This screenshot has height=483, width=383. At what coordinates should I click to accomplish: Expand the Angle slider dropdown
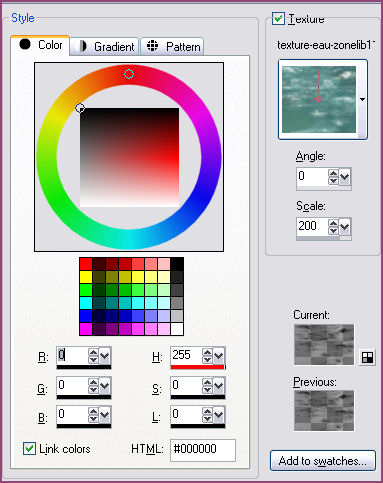[x=345, y=177]
